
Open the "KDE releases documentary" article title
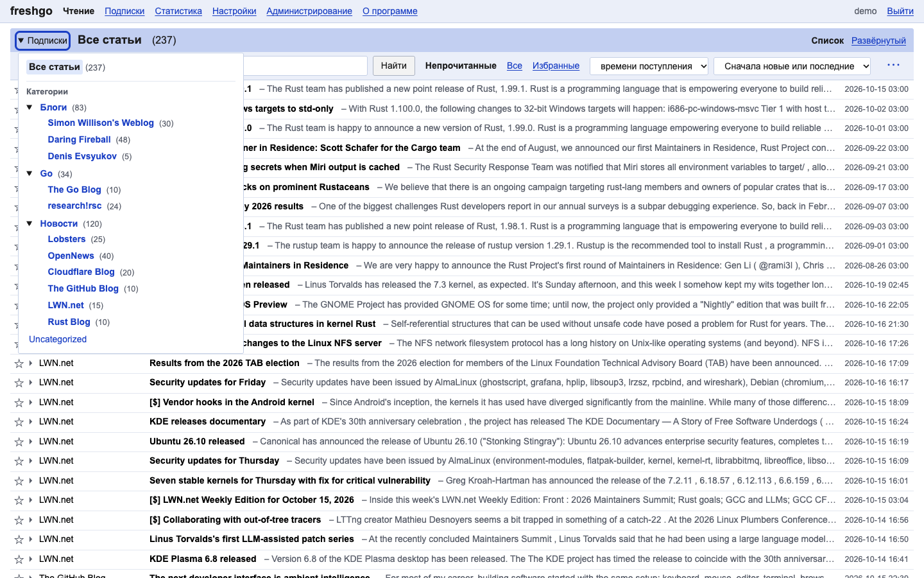tap(207, 421)
